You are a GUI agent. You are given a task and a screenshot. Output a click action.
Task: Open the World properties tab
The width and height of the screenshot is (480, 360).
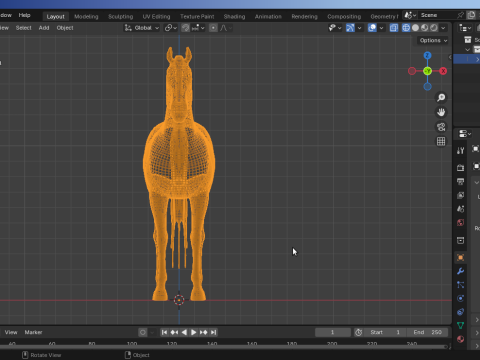click(x=460, y=222)
